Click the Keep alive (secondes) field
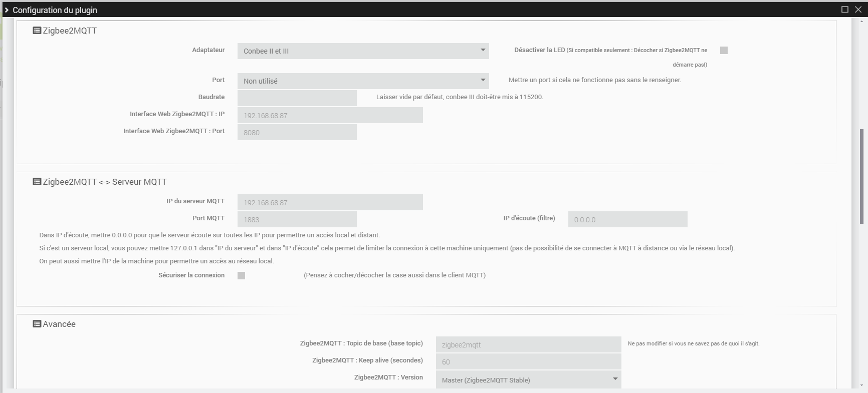 529,361
